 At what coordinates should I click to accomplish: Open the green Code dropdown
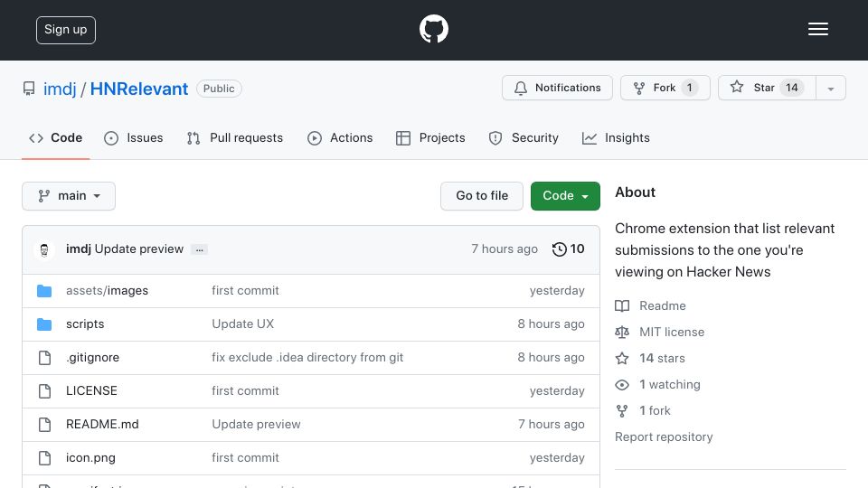tap(565, 196)
